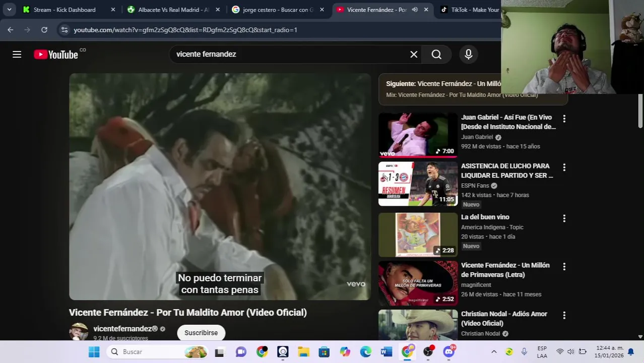Open La del buen vino thumbnail

click(418, 234)
